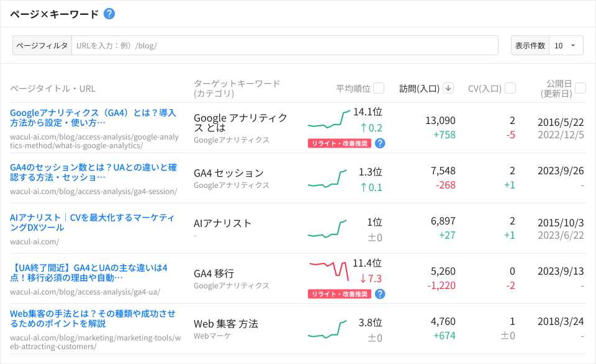Click help icon next to first リライト・改善推奨 badge
Screen dimensions: 596x364
click(380, 143)
